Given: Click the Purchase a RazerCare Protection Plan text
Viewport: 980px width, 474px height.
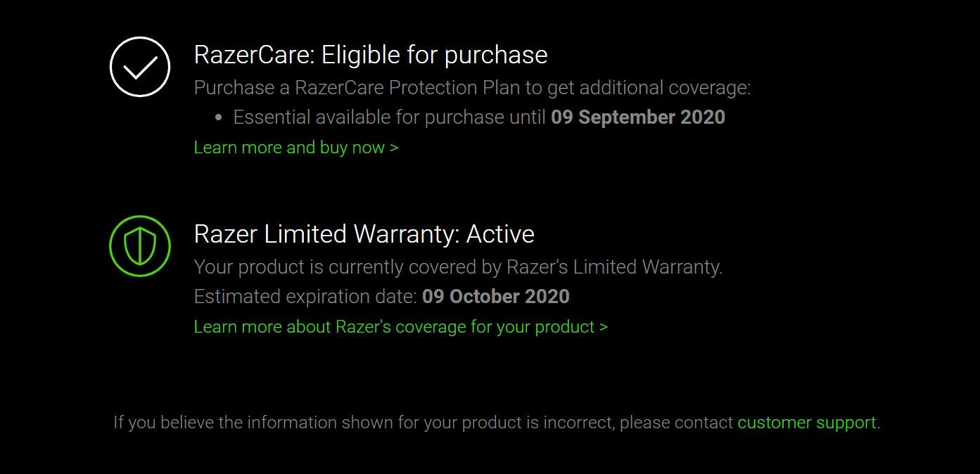Looking at the screenshot, I should pyautogui.click(x=473, y=88).
